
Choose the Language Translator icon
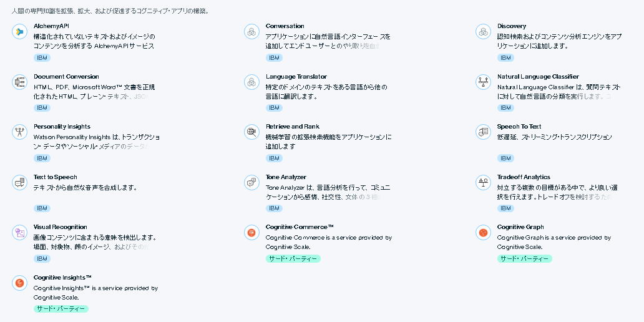(251, 82)
